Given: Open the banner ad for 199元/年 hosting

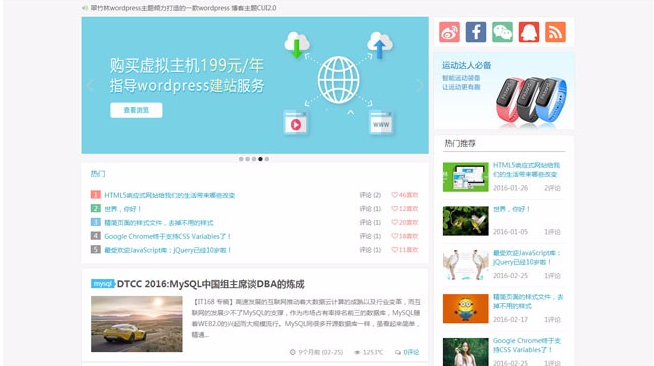Looking at the screenshot, I should tap(255, 85).
